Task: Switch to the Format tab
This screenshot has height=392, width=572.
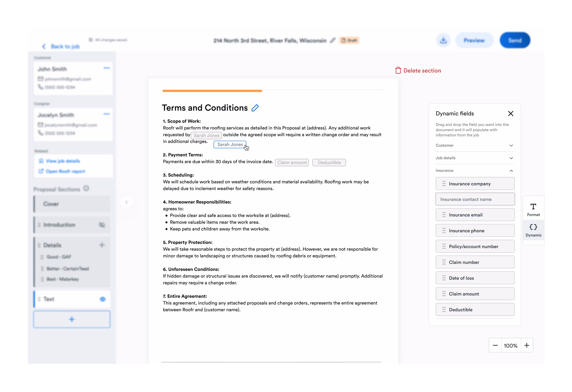Action: [533, 209]
